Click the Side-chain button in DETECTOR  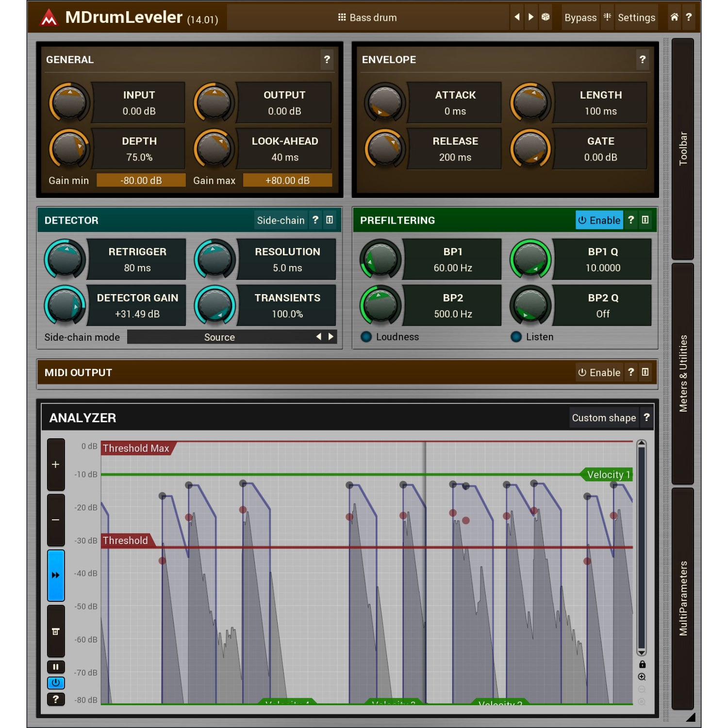coord(281,220)
